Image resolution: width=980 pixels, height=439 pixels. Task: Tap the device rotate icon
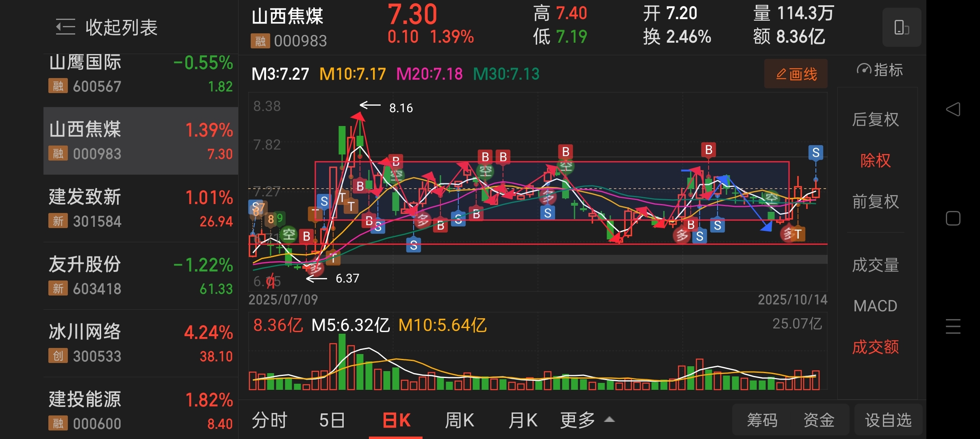pyautogui.click(x=902, y=28)
